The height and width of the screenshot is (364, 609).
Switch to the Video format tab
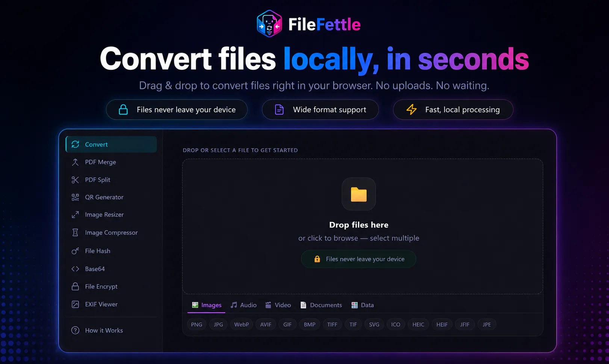click(278, 305)
